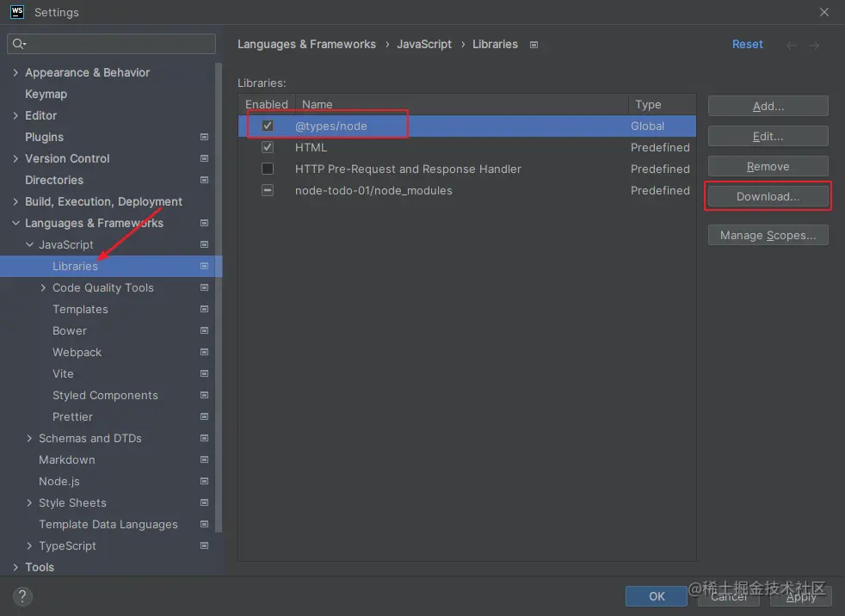Screen dimensions: 845x616
Task: Click the back navigation arrow
Action: (x=791, y=46)
